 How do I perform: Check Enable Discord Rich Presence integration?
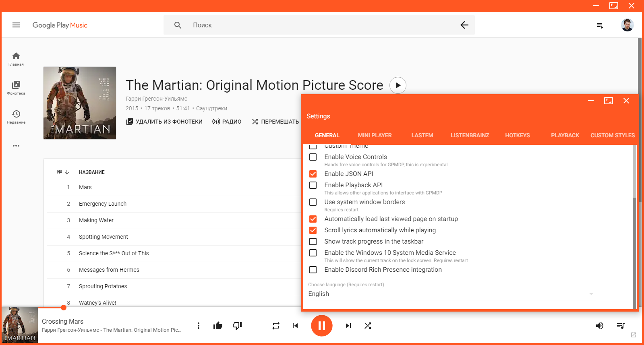313,270
